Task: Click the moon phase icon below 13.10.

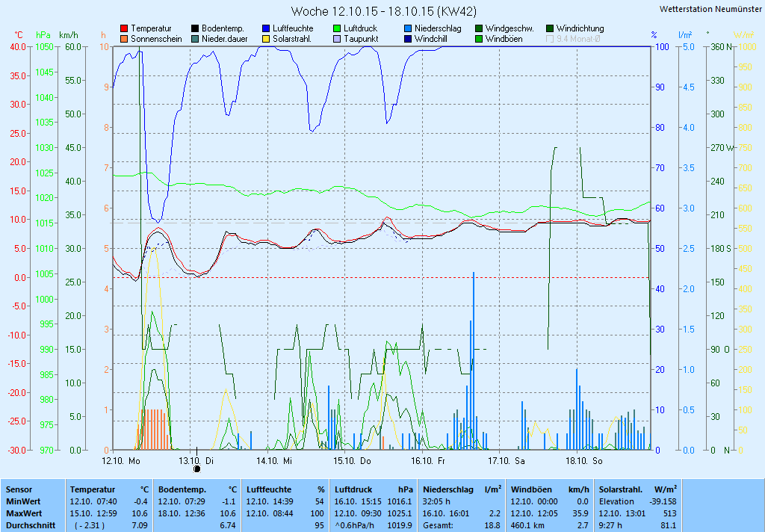Action: pyautogui.click(x=197, y=469)
